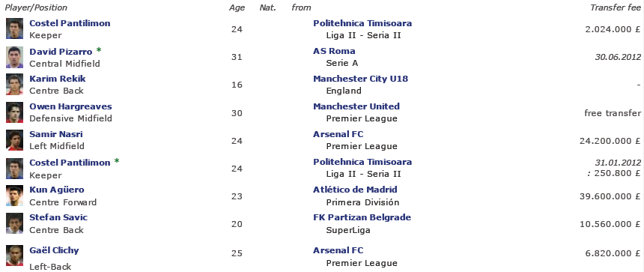Visit Atlético de Madrid club page

point(355,190)
